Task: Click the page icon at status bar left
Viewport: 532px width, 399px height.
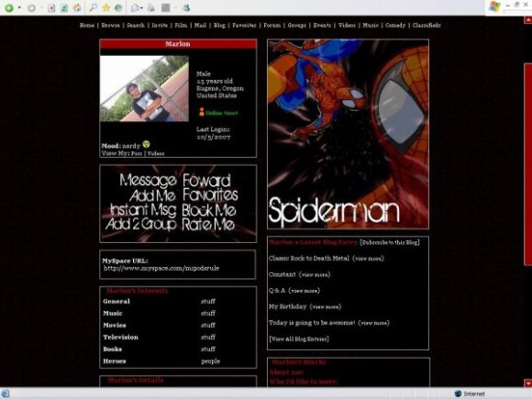Action: (6, 393)
